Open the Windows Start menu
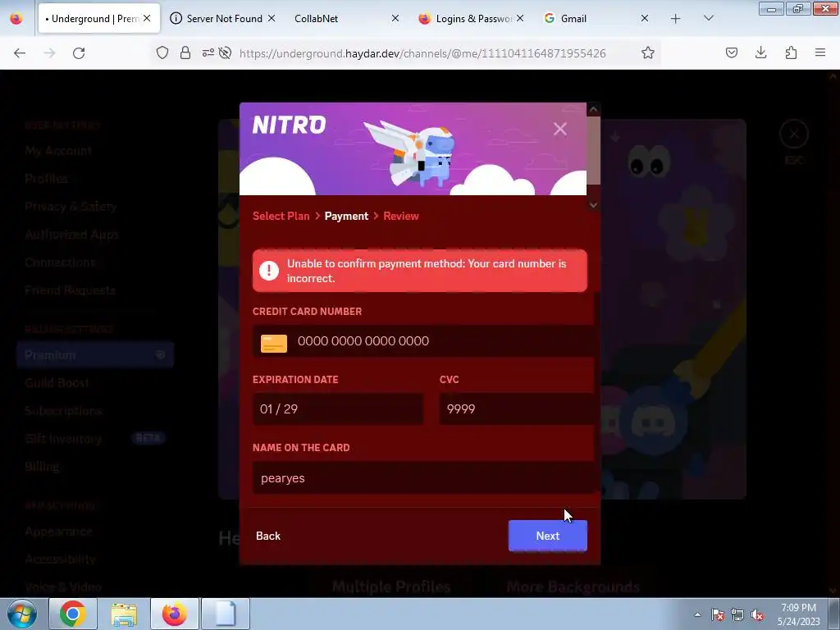This screenshot has height=630, width=840. pos(22,614)
